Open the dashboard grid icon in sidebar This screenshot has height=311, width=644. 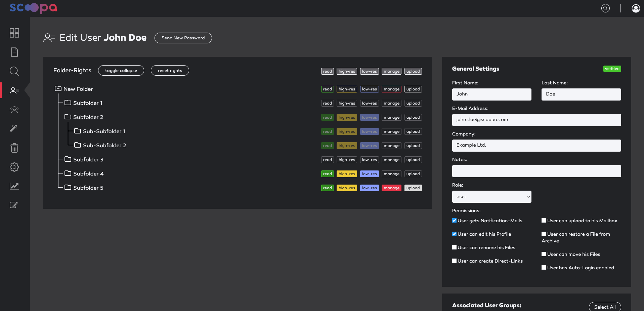click(x=14, y=33)
